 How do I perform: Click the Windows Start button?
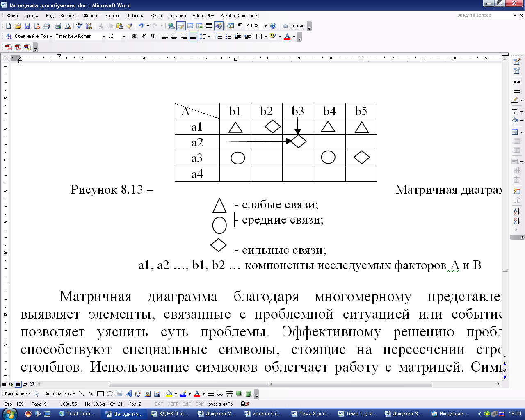point(9,413)
